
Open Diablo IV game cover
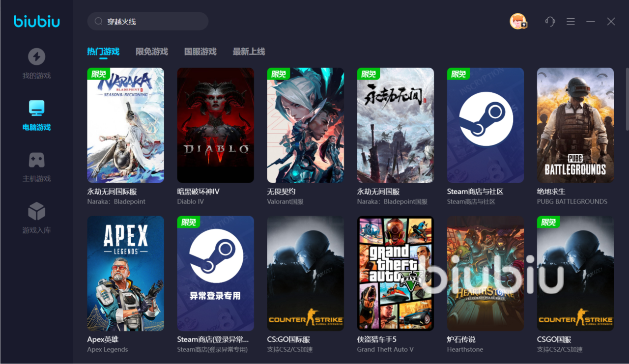pyautogui.click(x=216, y=125)
